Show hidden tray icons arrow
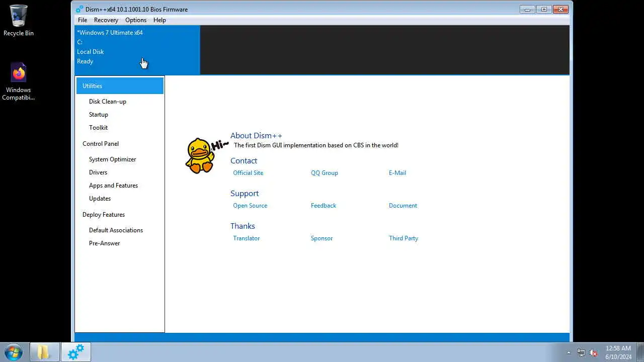This screenshot has width=644, height=362. coord(569,352)
